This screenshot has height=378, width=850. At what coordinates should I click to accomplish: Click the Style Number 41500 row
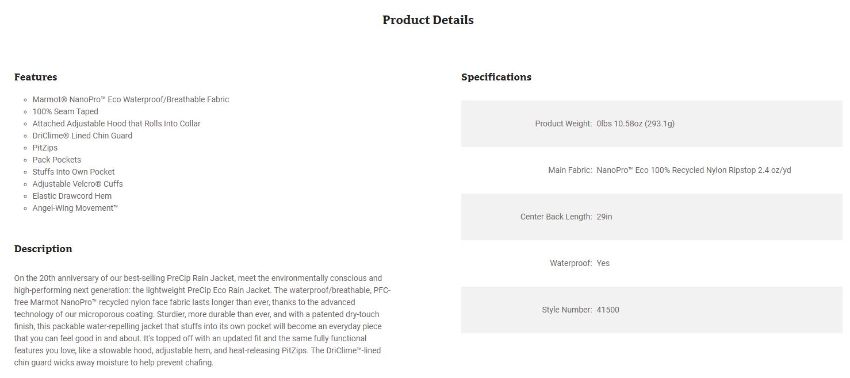coord(652,310)
